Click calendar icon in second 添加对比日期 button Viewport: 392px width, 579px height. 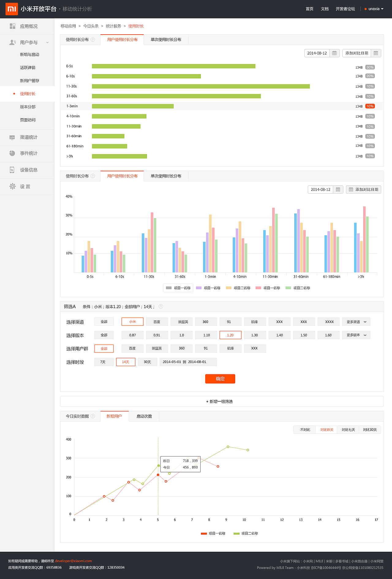tap(351, 190)
